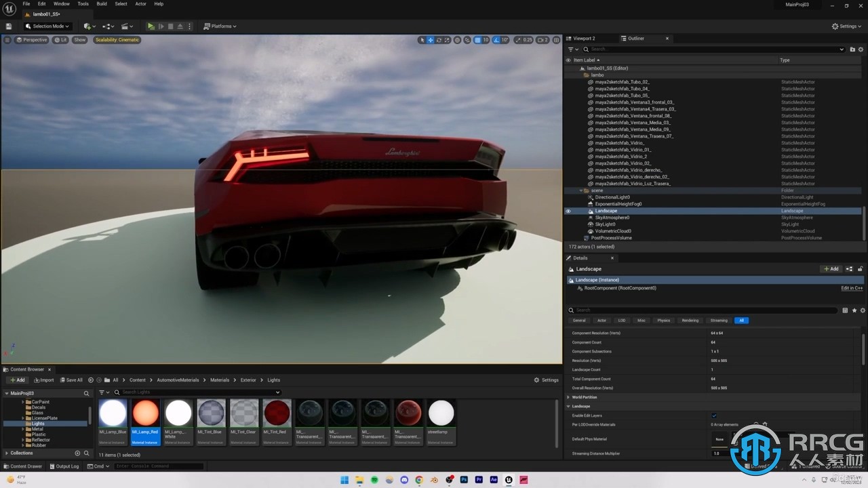Click the Details search field

pos(703,310)
